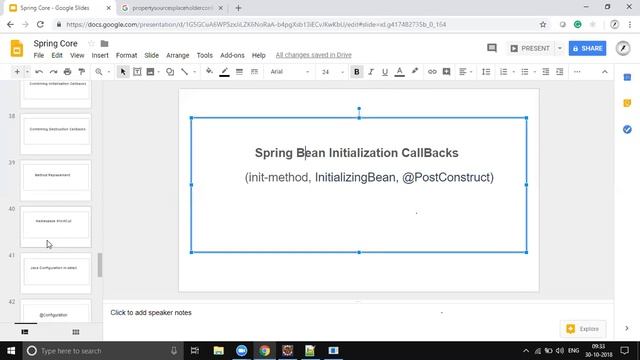Open text alignment dropdown

coord(465,72)
